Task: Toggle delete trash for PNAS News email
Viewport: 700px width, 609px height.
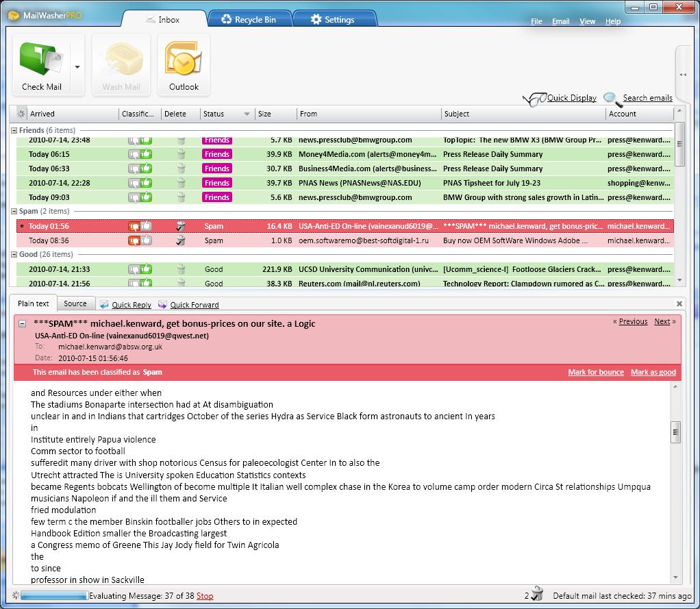Action: tap(181, 183)
